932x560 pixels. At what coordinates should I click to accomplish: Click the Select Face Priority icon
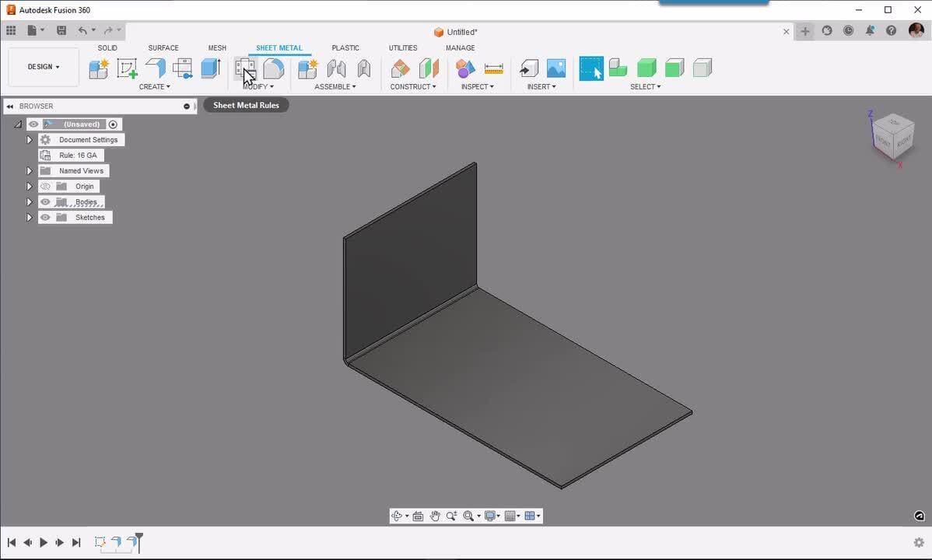[x=674, y=68]
